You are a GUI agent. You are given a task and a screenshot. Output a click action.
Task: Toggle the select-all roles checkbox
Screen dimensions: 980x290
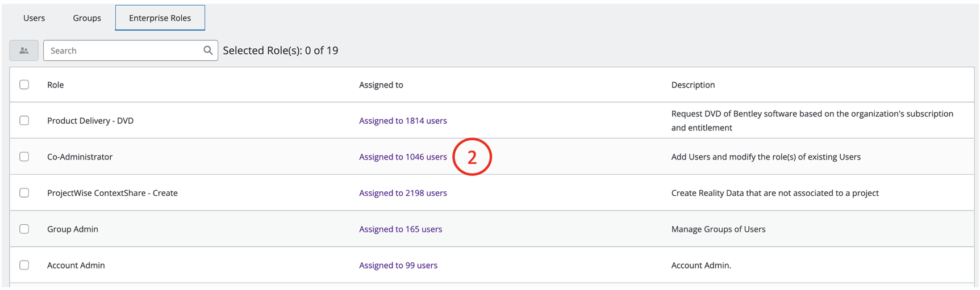(x=24, y=85)
